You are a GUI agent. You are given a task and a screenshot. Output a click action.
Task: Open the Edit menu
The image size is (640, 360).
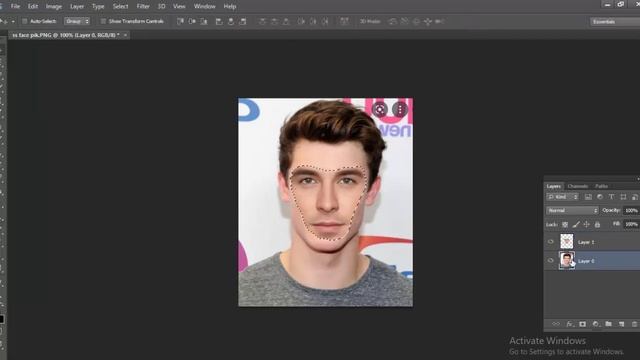(33, 7)
